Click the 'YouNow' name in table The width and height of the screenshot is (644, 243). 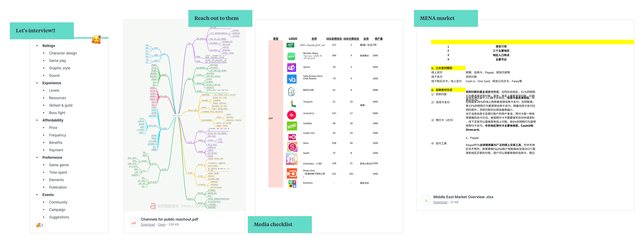click(x=307, y=123)
